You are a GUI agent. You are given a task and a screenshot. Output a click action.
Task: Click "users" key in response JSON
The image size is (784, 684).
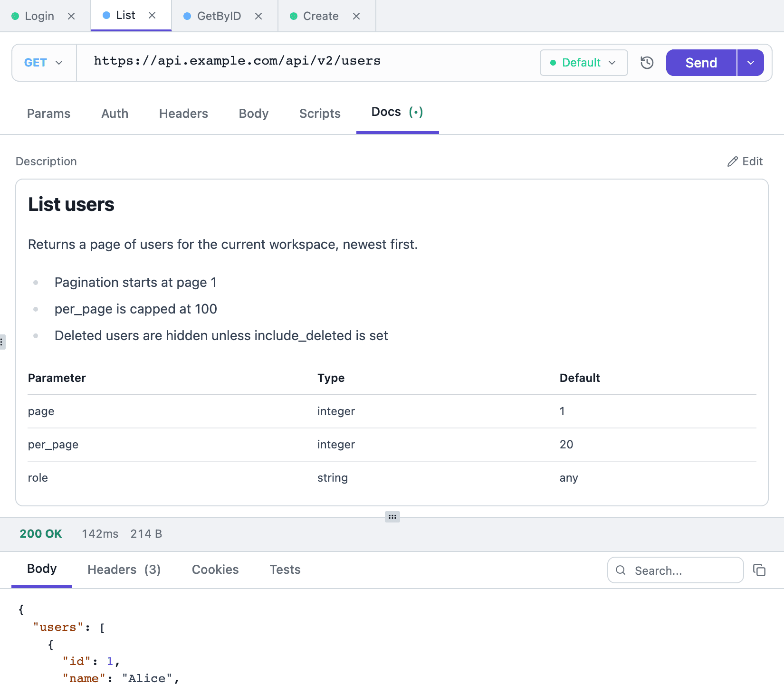(x=58, y=627)
